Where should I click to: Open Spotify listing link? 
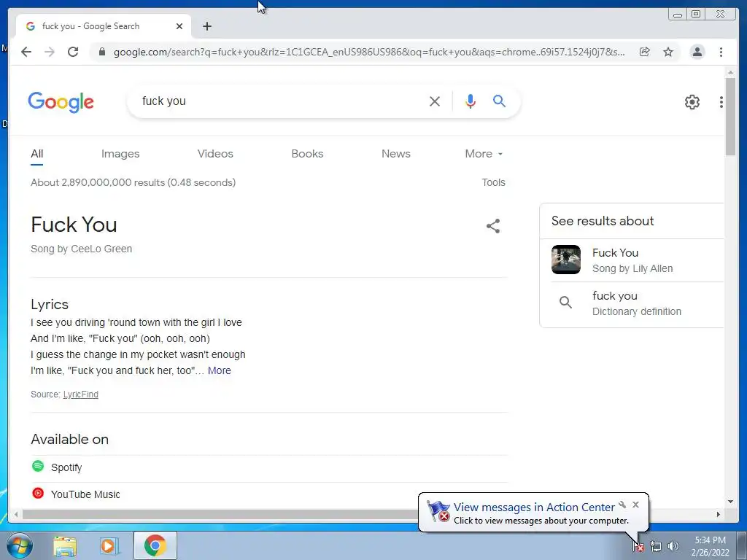pos(66,467)
